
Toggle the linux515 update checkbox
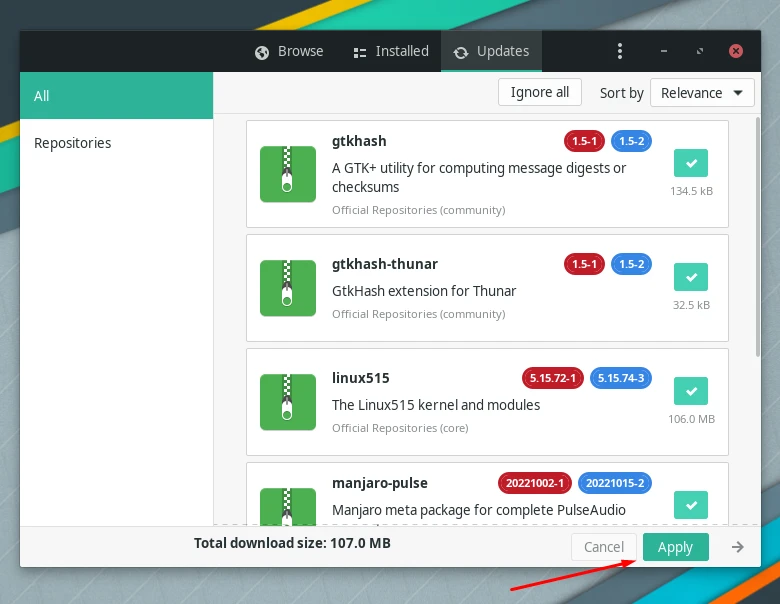click(x=691, y=391)
